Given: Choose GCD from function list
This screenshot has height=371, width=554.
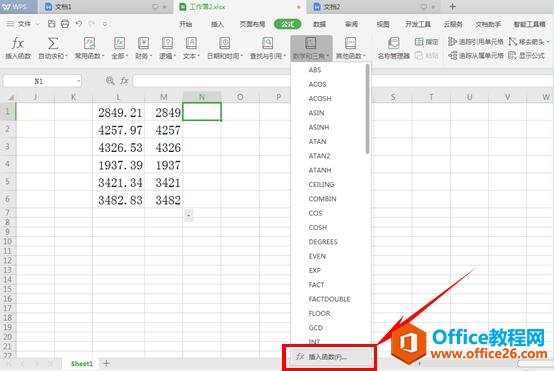Looking at the screenshot, I should pos(316,328).
